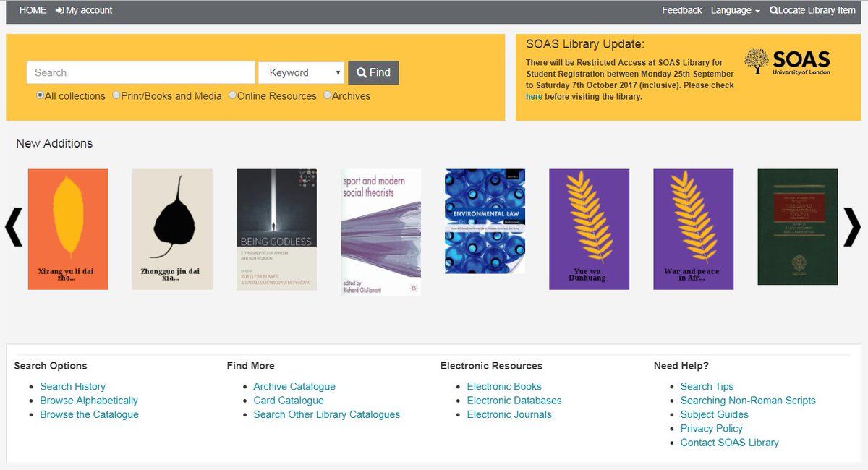Open Sport and modern social theorists cover
868x470 pixels.
pos(380,232)
